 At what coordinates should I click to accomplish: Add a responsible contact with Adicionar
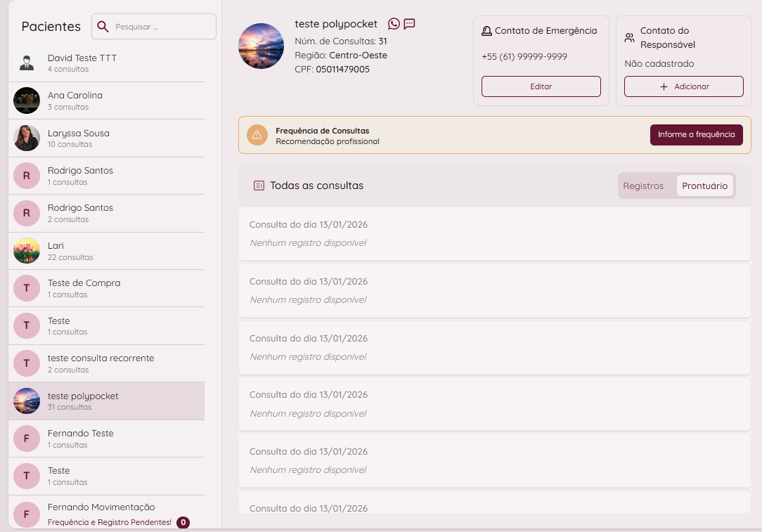click(683, 86)
